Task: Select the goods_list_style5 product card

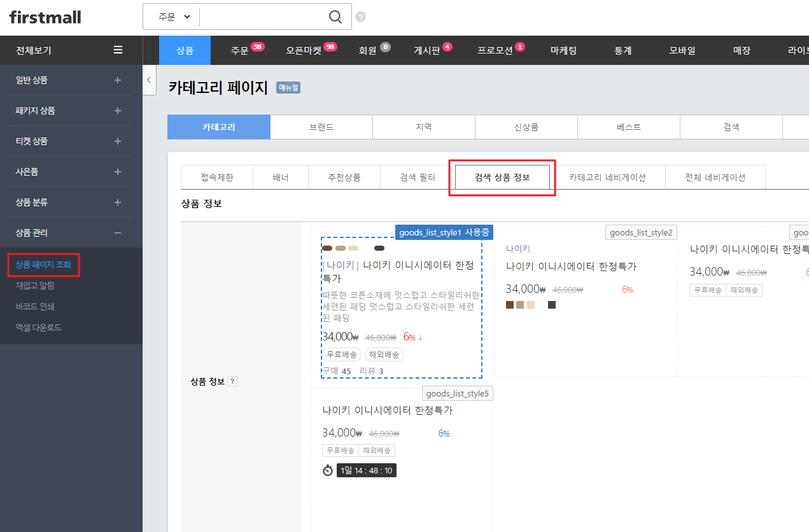Action: [402, 459]
